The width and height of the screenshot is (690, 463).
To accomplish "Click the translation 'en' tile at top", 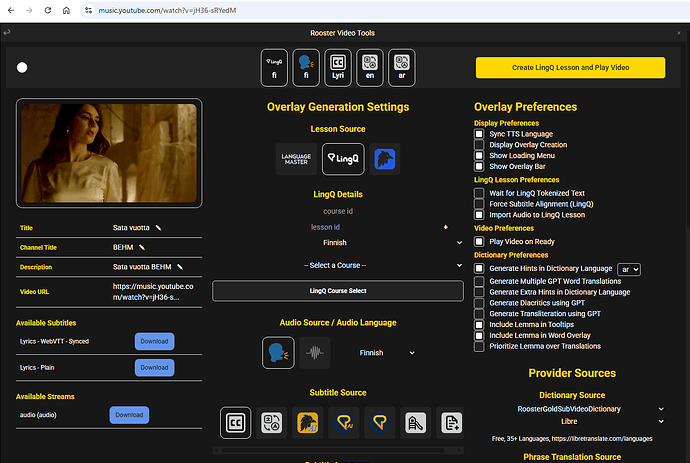I will pos(370,68).
